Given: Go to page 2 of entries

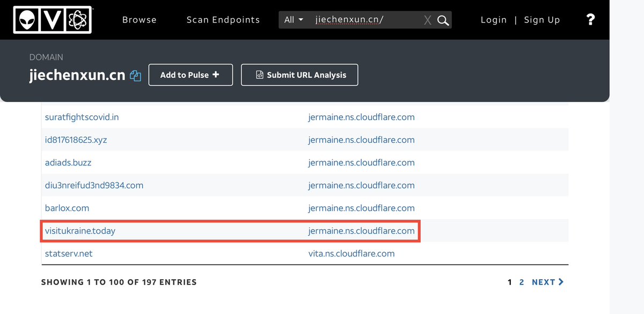Looking at the screenshot, I should (x=521, y=282).
